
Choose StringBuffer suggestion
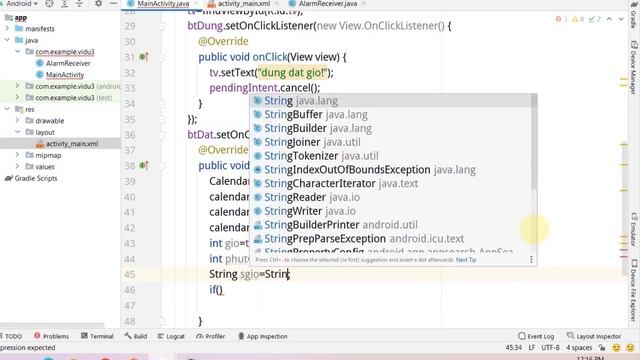[391, 114]
